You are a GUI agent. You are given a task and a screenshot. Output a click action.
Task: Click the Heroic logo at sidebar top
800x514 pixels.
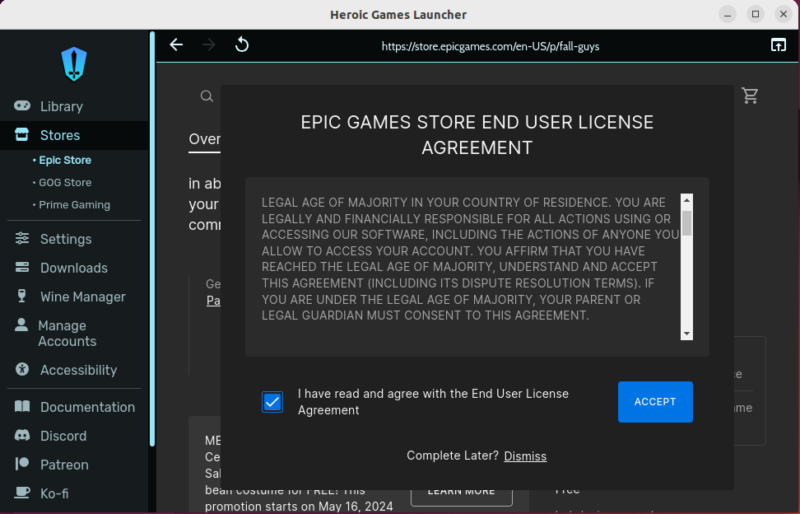74,64
